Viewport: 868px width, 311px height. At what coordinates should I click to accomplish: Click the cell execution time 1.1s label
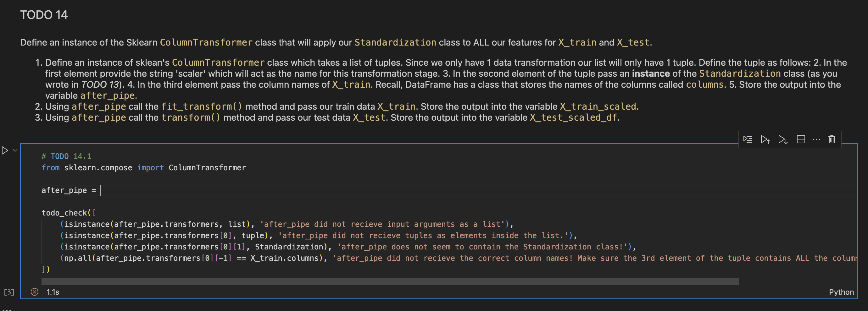tap(52, 292)
